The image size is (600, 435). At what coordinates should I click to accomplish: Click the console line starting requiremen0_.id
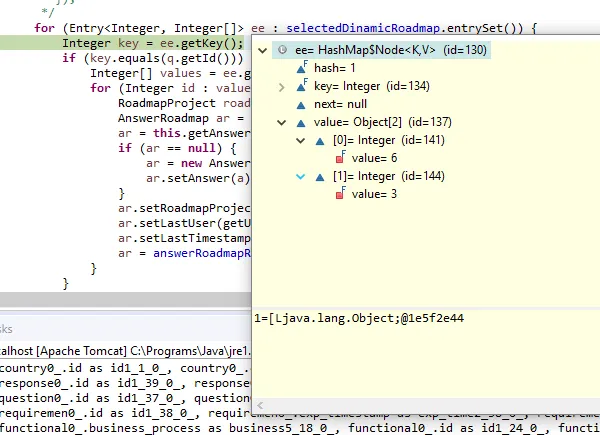click(x=125, y=413)
